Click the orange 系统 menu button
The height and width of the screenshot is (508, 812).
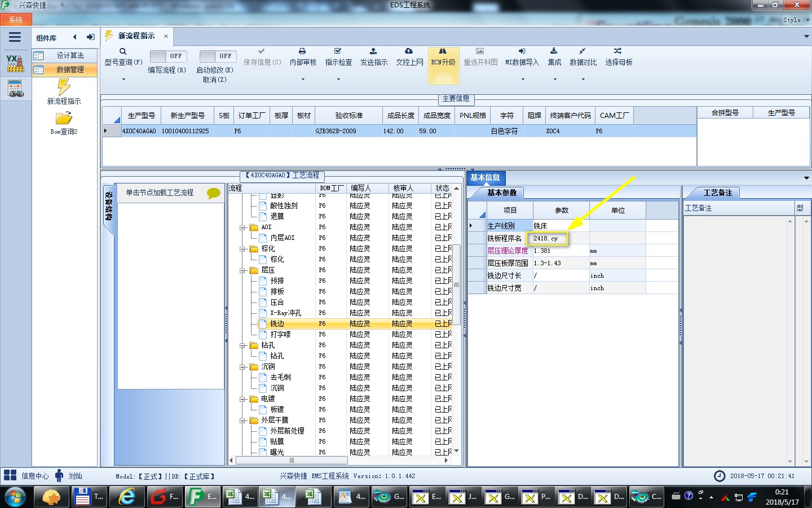pyautogui.click(x=16, y=20)
